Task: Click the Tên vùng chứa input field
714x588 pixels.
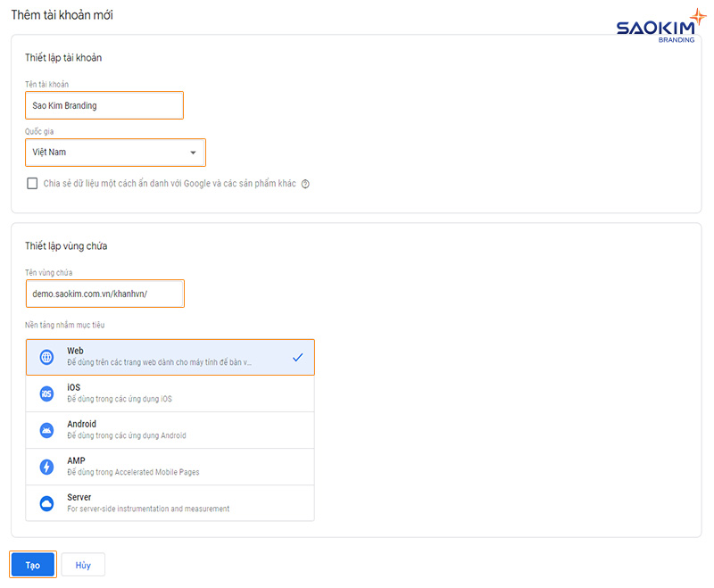Action: coord(104,293)
